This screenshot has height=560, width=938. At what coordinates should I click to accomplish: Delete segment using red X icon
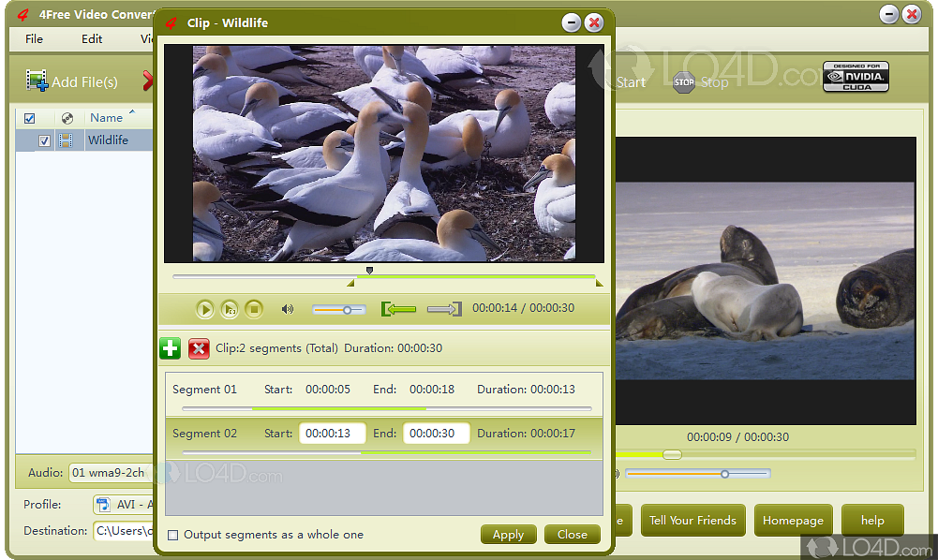click(198, 347)
